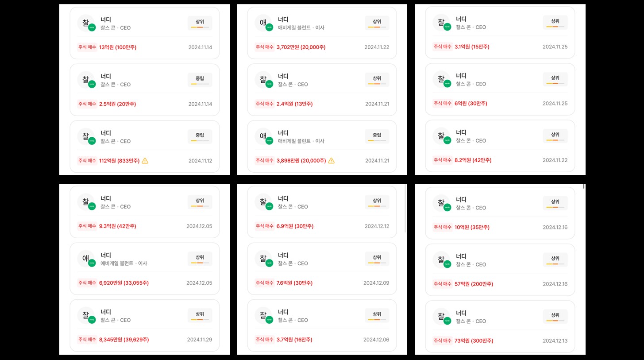
Task: Select the 3.7억원 (16만주) card dated 2024.12.06
Action: 322,325
